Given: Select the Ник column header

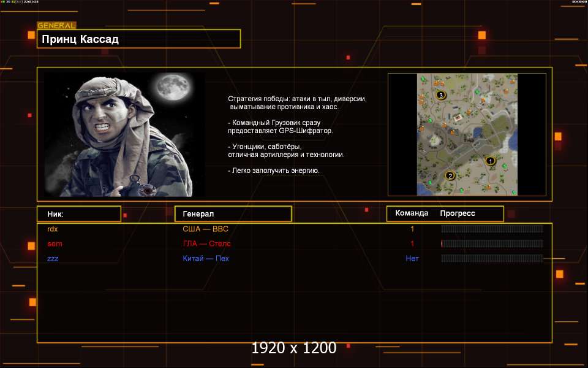Looking at the screenshot, I should (78, 214).
